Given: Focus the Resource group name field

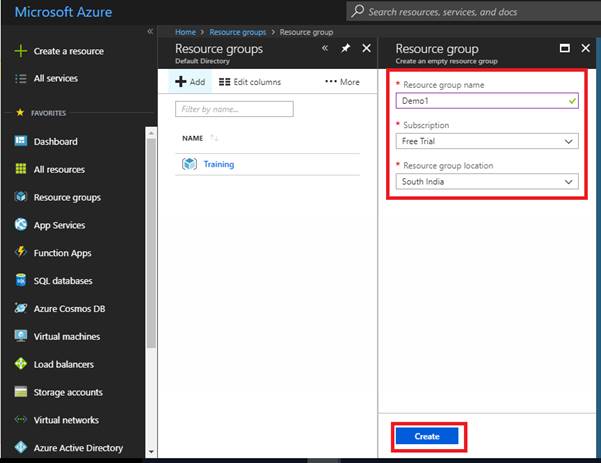Looking at the screenshot, I should [x=487, y=101].
